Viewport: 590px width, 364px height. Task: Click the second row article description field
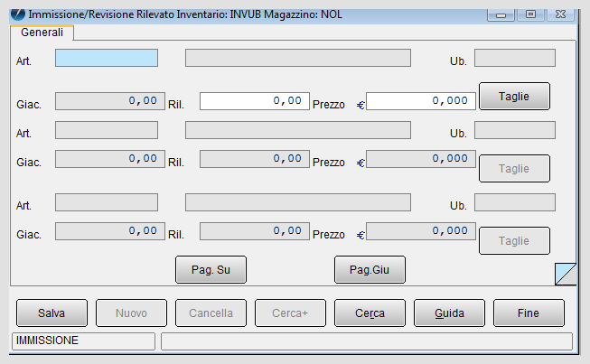298,130
